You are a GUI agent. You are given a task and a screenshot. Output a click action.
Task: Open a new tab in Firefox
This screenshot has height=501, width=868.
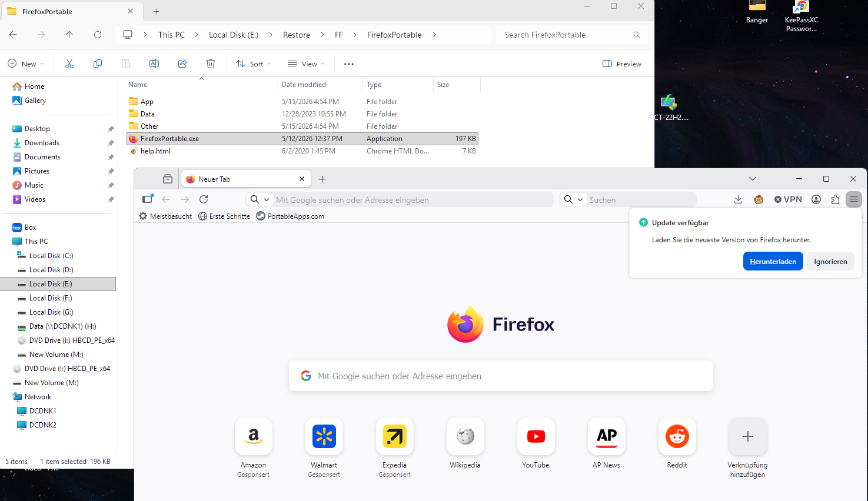point(322,179)
